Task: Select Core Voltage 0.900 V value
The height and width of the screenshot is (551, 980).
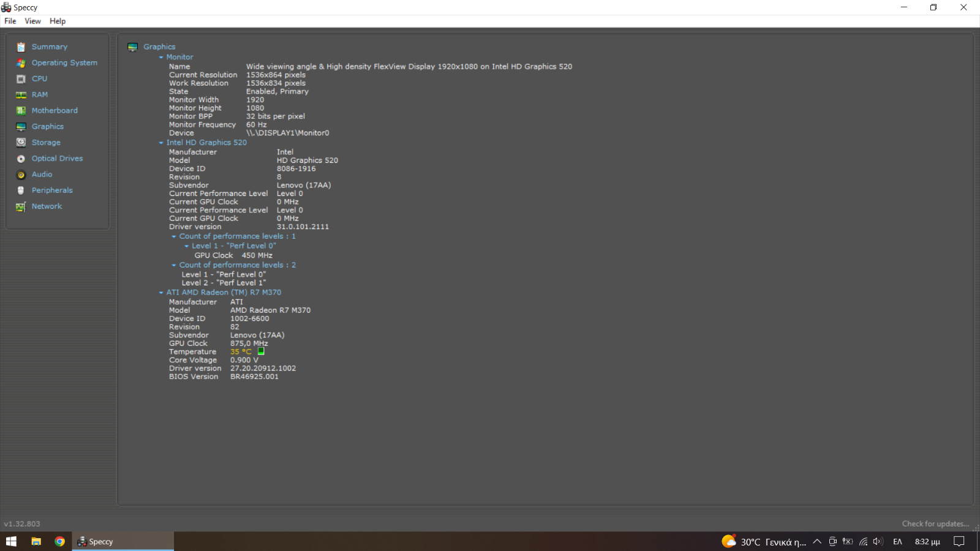Action: pos(244,361)
